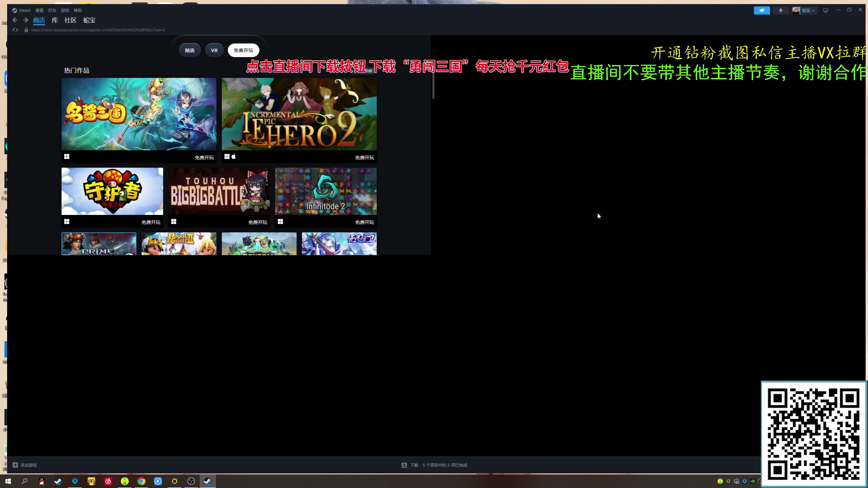Click the profile avatar next to 蛇宝
The image size is (868, 488).
[x=796, y=11]
